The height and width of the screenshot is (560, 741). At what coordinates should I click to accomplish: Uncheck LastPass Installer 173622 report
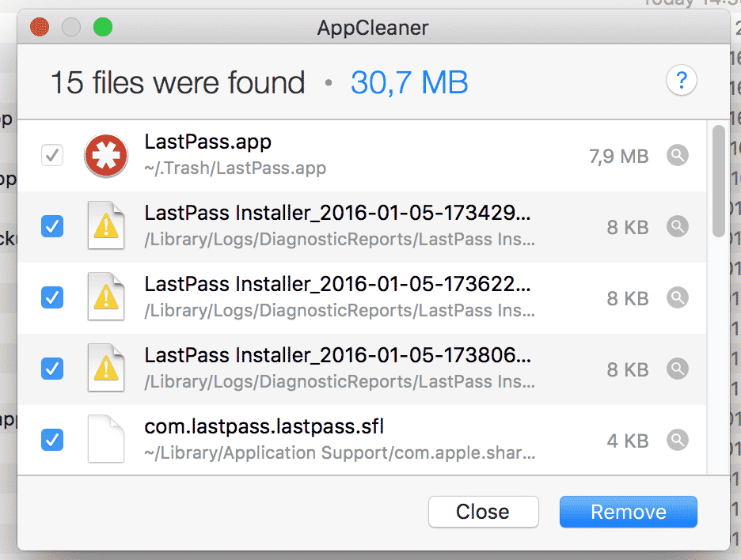coord(52,297)
